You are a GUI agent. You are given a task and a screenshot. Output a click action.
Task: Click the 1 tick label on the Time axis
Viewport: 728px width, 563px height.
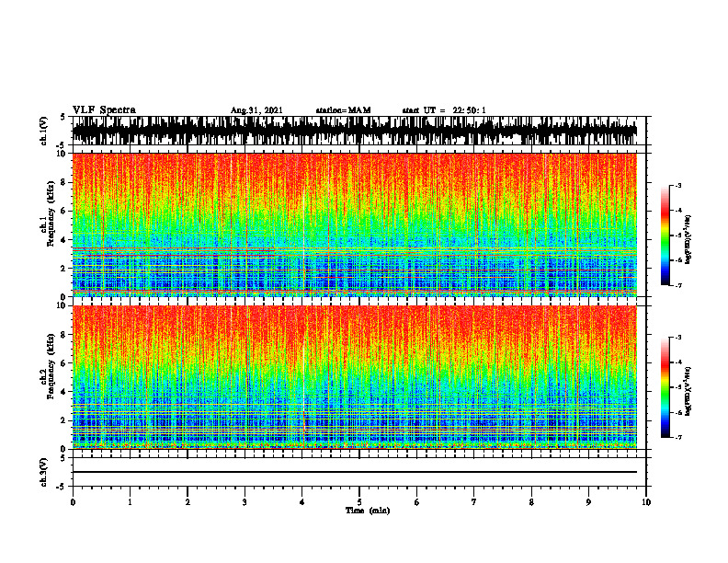(x=130, y=502)
